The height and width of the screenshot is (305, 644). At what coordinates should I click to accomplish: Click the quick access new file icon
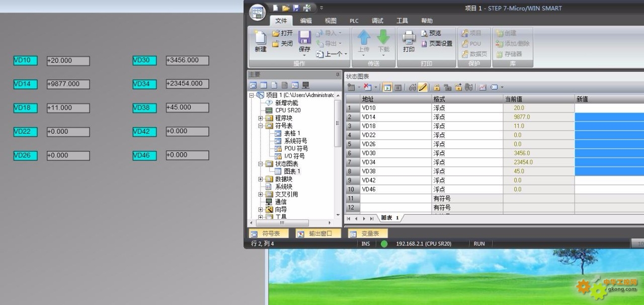point(276,8)
